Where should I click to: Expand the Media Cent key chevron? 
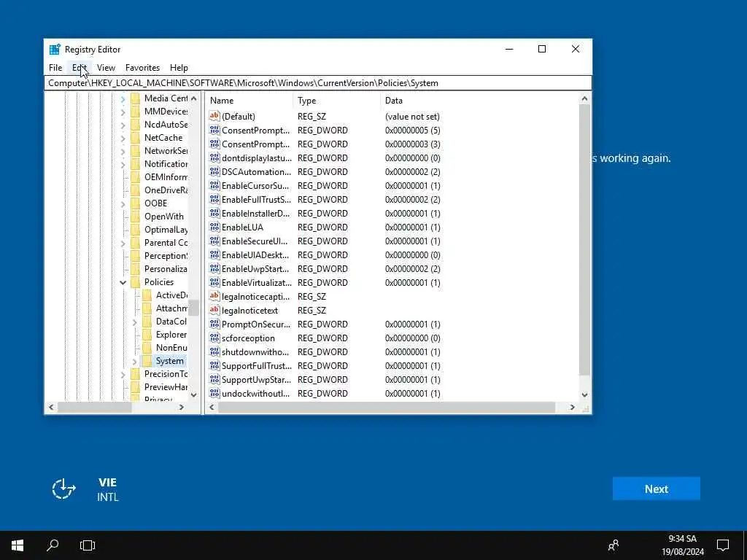click(x=123, y=98)
